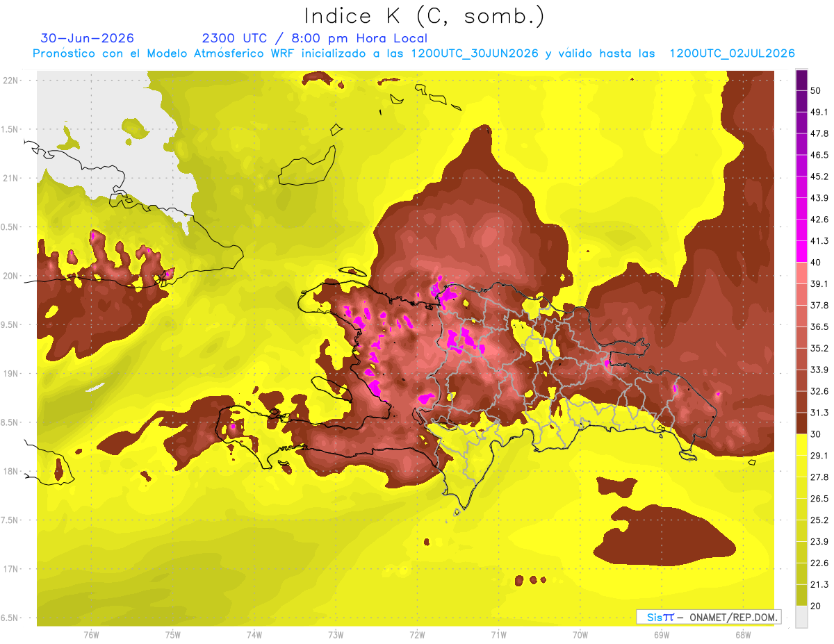Click the colorbar value label "39.1"
Image resolution: width=834 pixels, height=644 pixels.
[819, 283]
